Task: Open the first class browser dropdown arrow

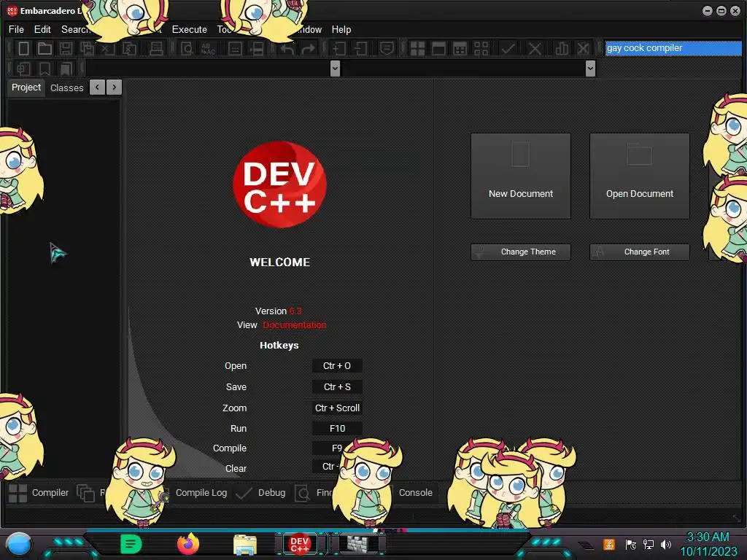Action: pyautogui.click(x=335, y=69)
